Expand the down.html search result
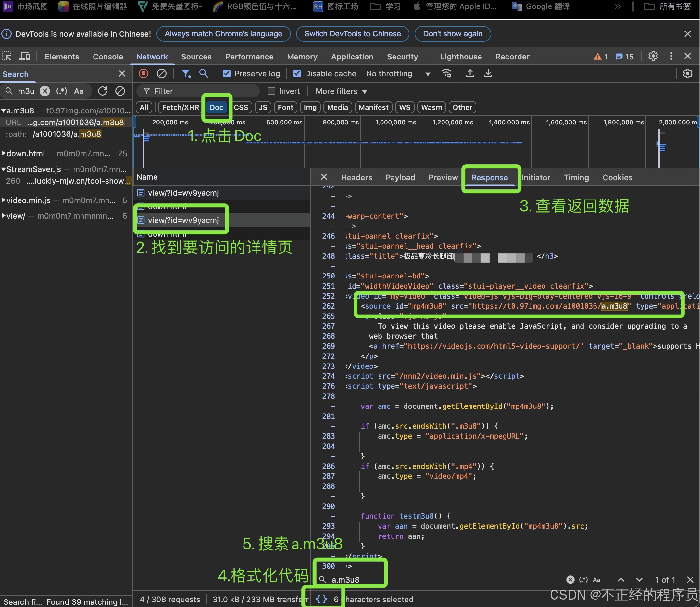 pyautogui.click(x=3, y=153)
